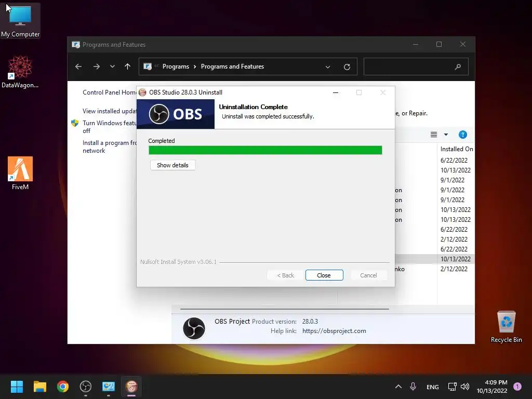Change list view layout icon
532x399 pixels.
click(x=434, y=135)
